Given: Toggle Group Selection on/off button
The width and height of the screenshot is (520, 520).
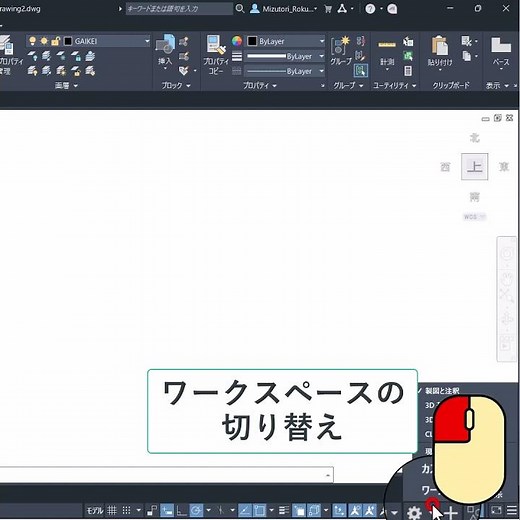Looking at the screenshot, I should click(361, 71).
